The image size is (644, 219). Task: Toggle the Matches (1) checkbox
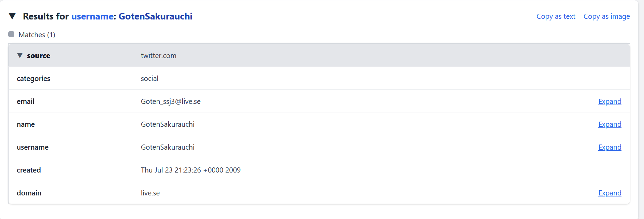coord(11,34)
